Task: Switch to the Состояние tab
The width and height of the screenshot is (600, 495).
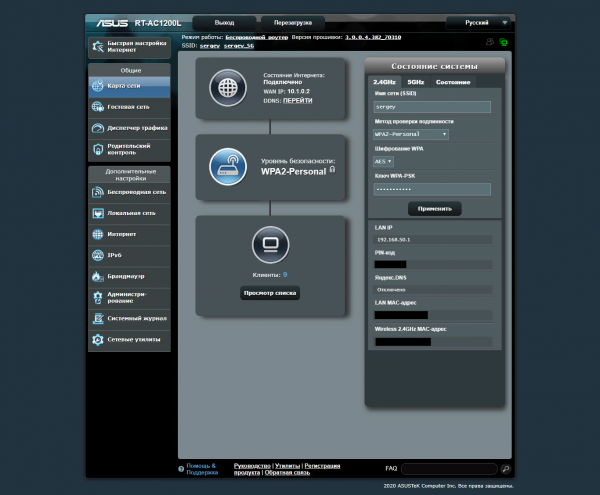Action: point(453,81)
